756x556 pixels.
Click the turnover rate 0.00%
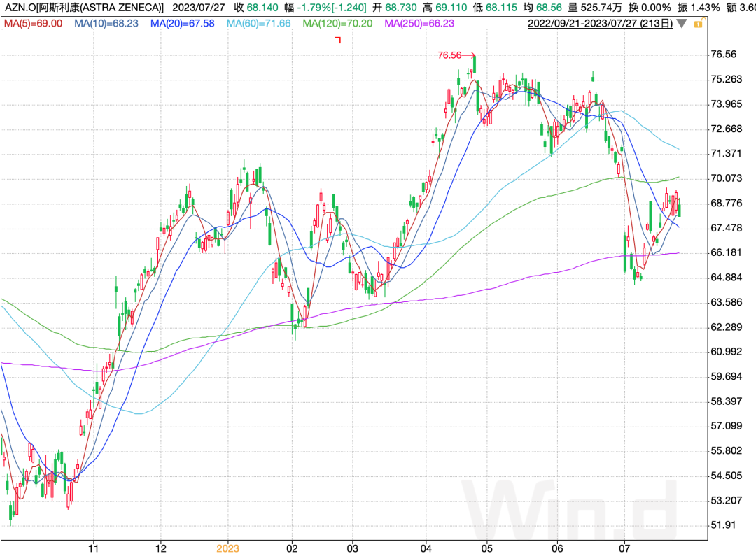click(656, 8)
